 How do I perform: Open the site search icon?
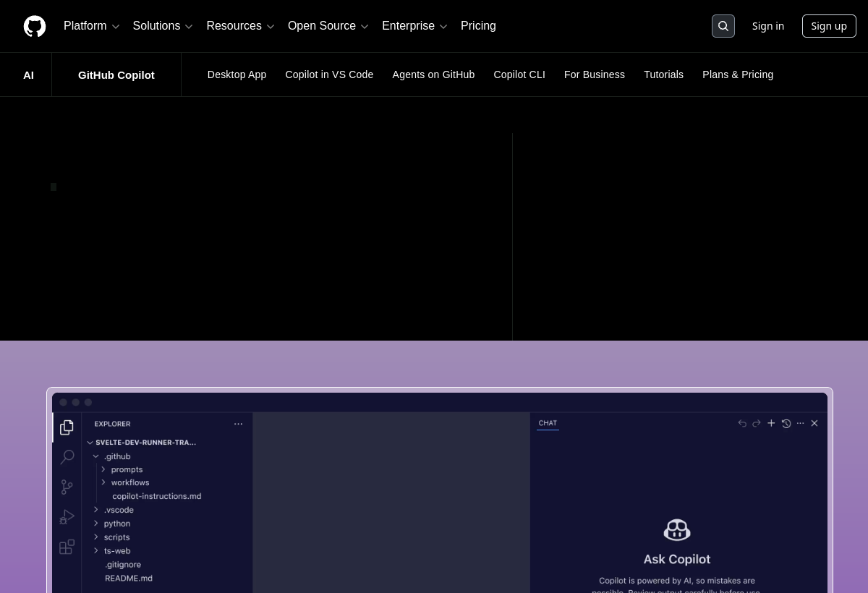point(723,26)
